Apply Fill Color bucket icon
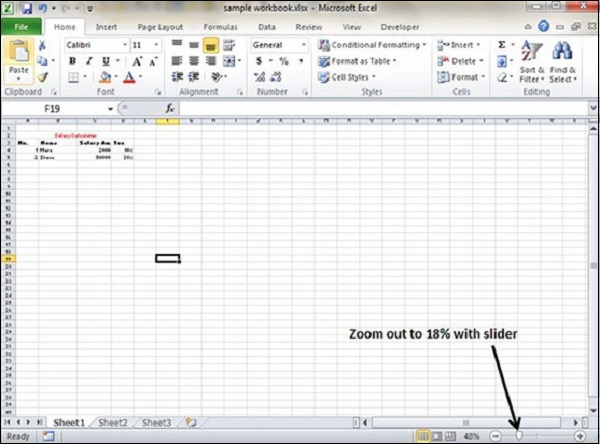Image resolution: width=600 pixels, height=444 pixels. 105,77
